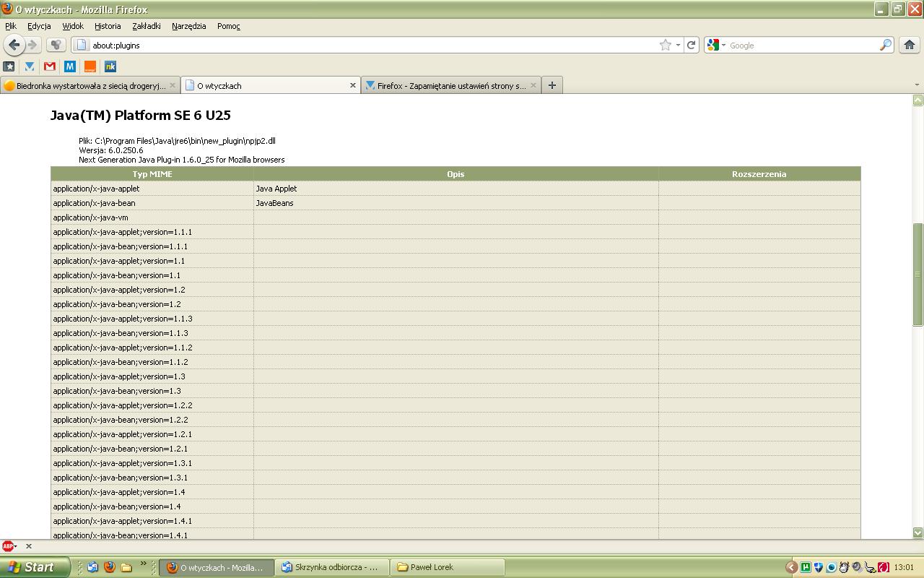Open the Edycja menu
924x578 pixels.
(39, 26)
